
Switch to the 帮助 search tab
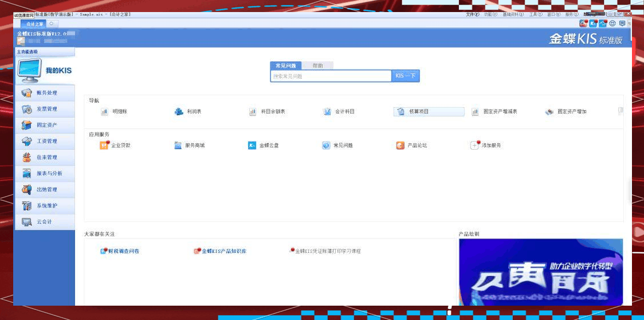click(x=317, y=66)
